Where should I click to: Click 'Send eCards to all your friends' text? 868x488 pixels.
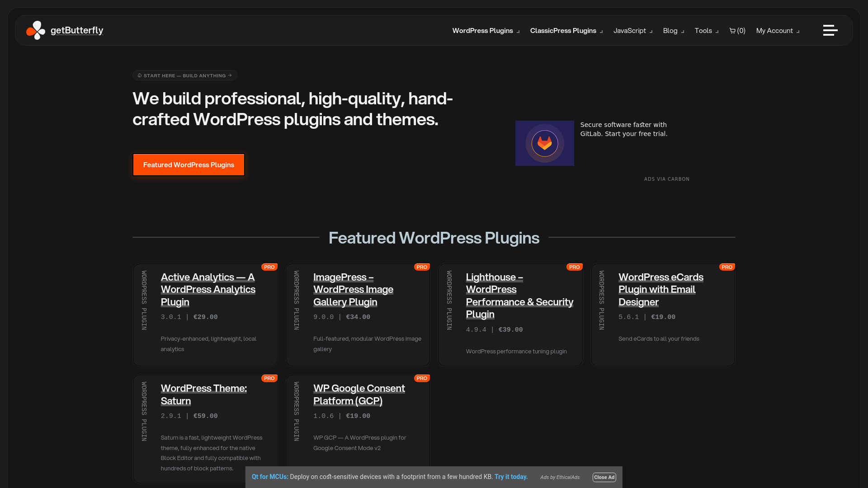point(659,339)
